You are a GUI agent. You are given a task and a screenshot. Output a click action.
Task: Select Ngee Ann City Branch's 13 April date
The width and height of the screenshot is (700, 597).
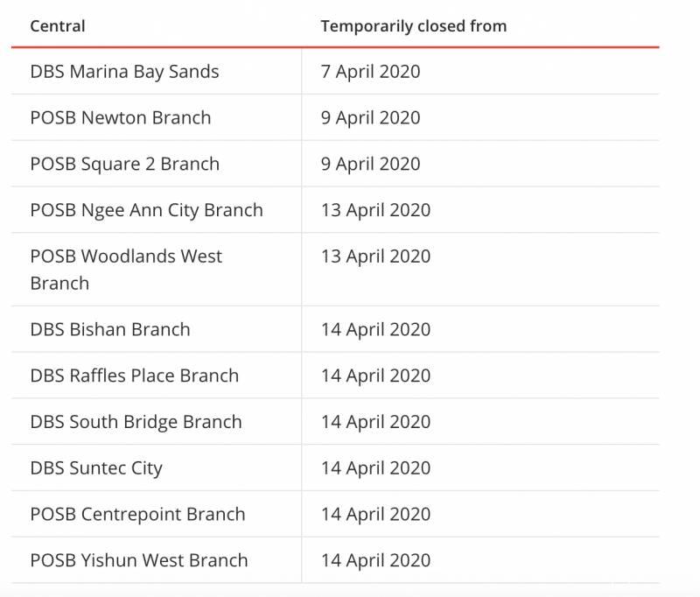375,210
